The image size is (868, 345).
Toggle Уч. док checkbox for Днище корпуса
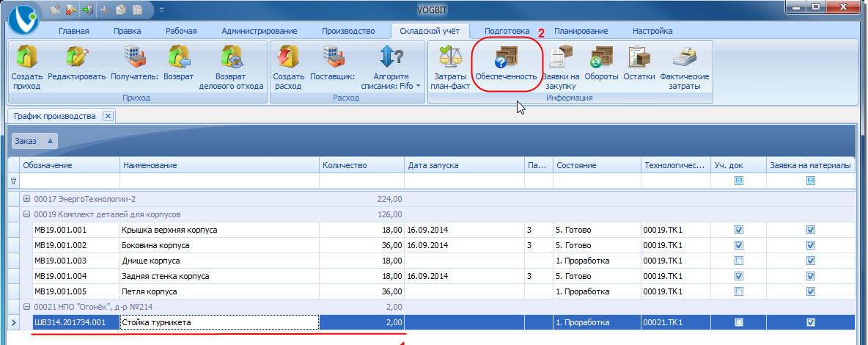(738, 261)
